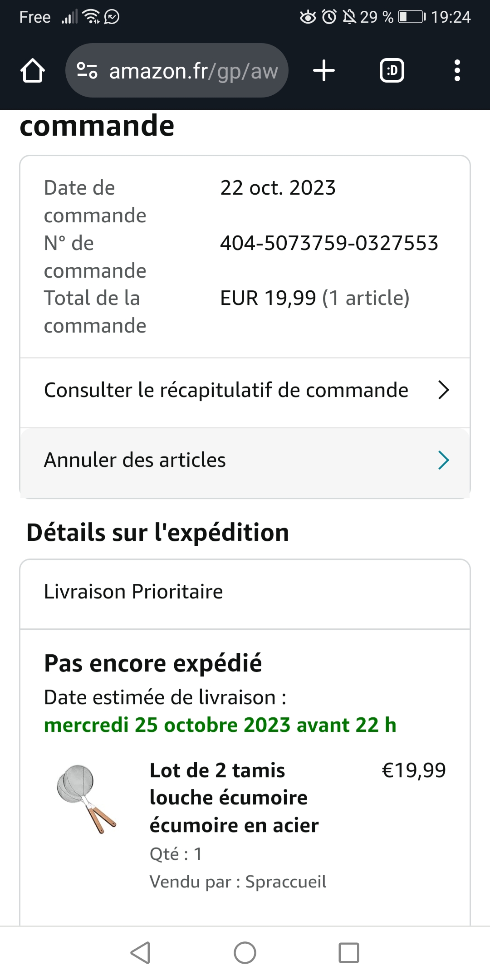Open a new tab with plus icon
This screenshot has width=490, height=980.
(324, 71)
